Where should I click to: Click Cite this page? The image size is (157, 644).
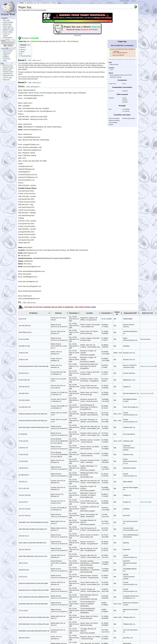click(x=7, y=78)
